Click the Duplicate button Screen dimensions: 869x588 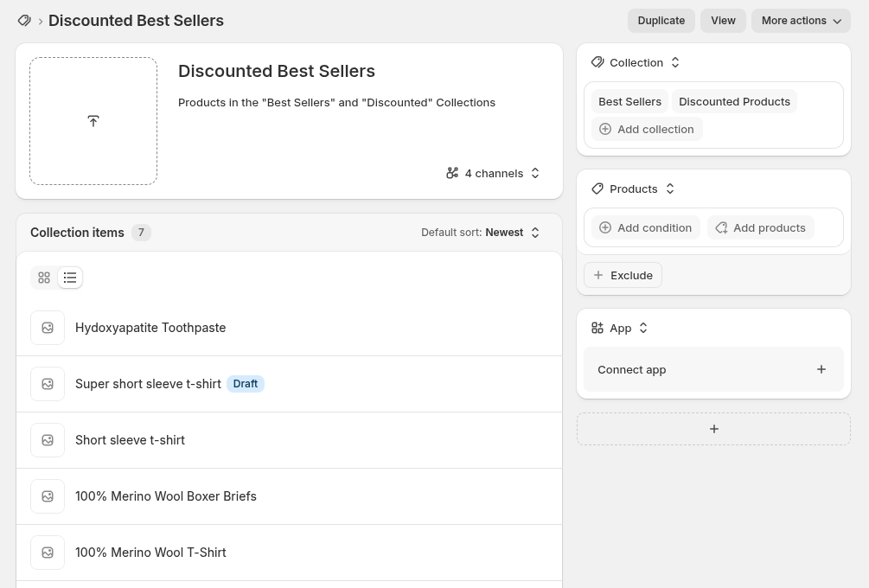click(661, 21)
